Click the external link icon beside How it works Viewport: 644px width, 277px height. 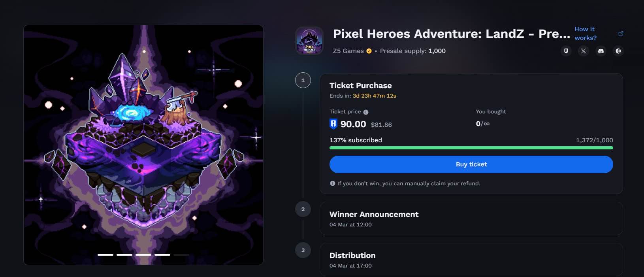point(621,34)
